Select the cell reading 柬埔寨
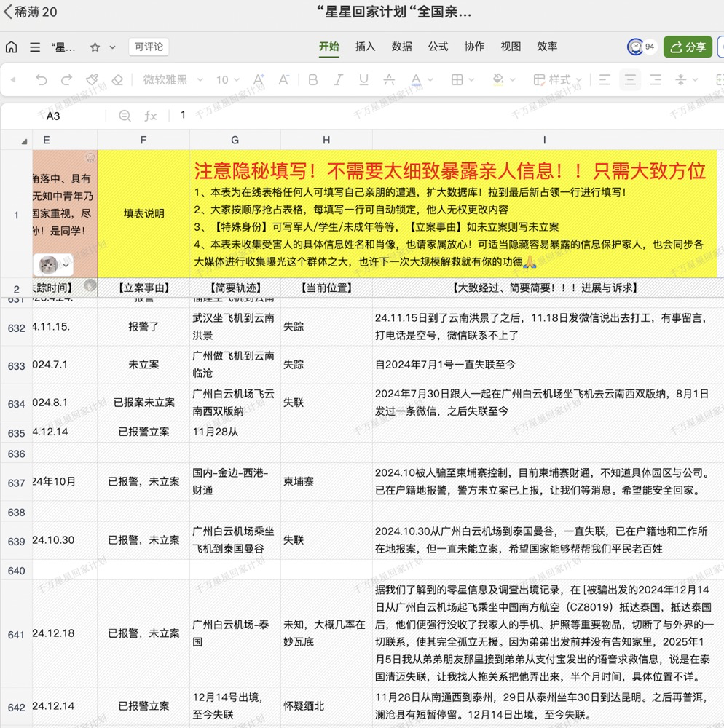Screen dimensions: 724x728 [326, 481]
